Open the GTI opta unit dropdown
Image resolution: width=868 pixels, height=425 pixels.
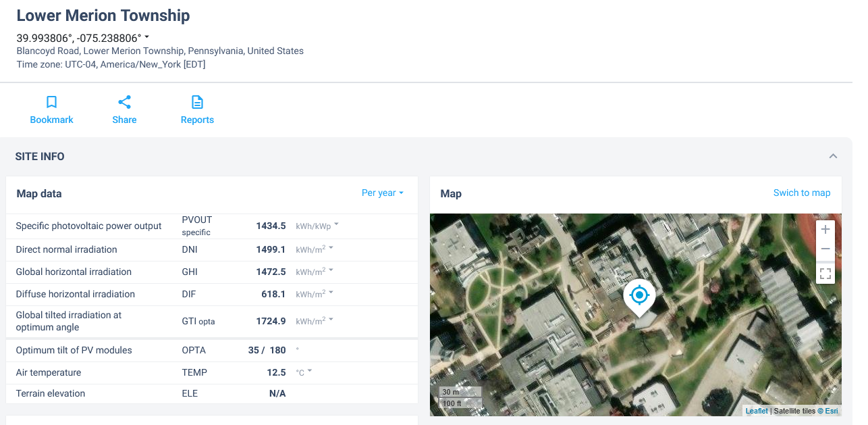pyautogui.click(x=315, y=321)
